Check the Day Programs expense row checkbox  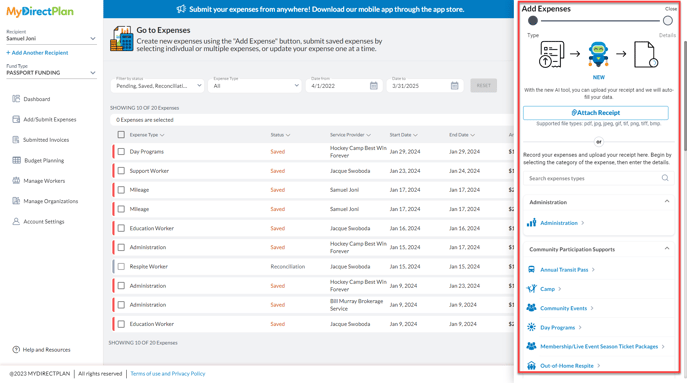tap(121, 152)
